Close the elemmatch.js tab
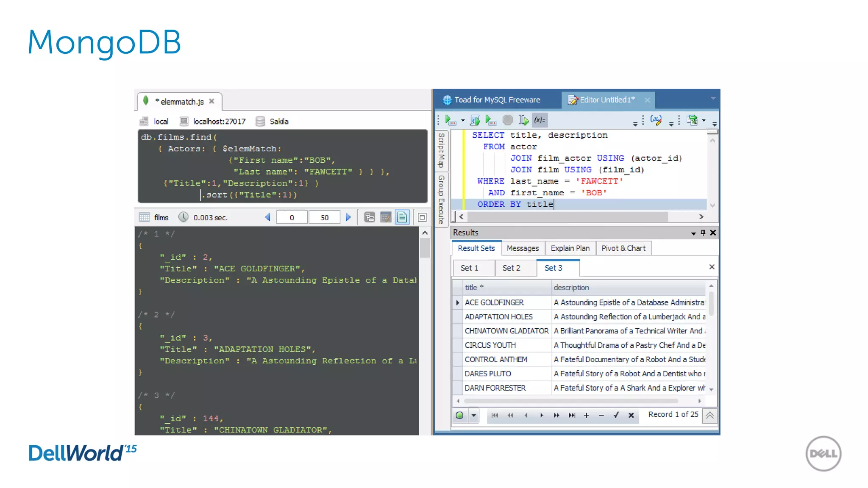868x488 pixels. pyautogui.click(x=211, y=101)
